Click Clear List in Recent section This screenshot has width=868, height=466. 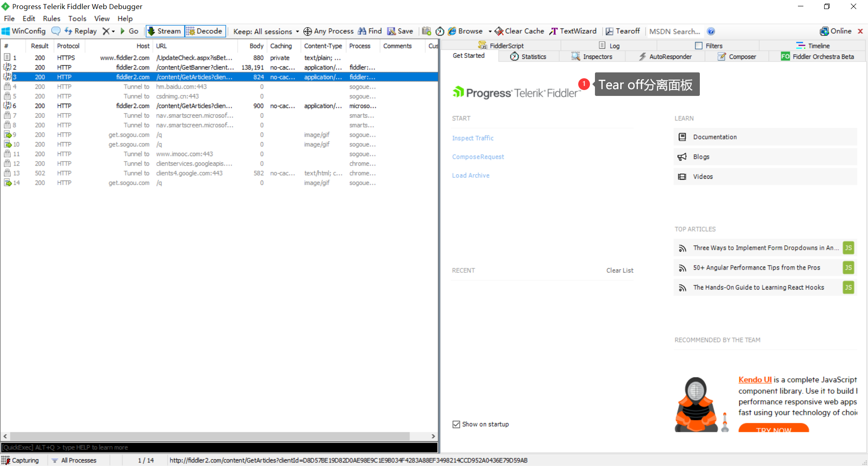pyautogui.click(x=619, y=270)
